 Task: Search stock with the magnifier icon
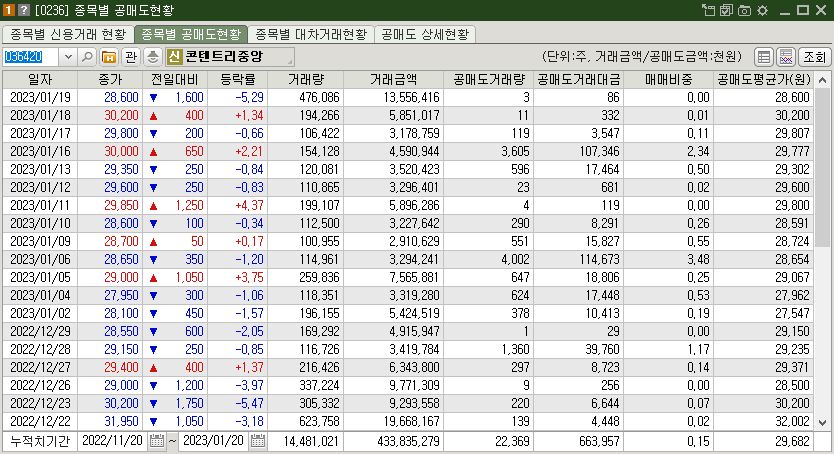coord(87,57)
